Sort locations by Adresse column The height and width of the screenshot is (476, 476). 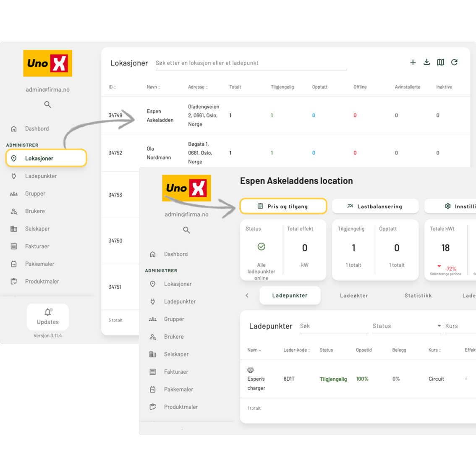coord(198,87)
